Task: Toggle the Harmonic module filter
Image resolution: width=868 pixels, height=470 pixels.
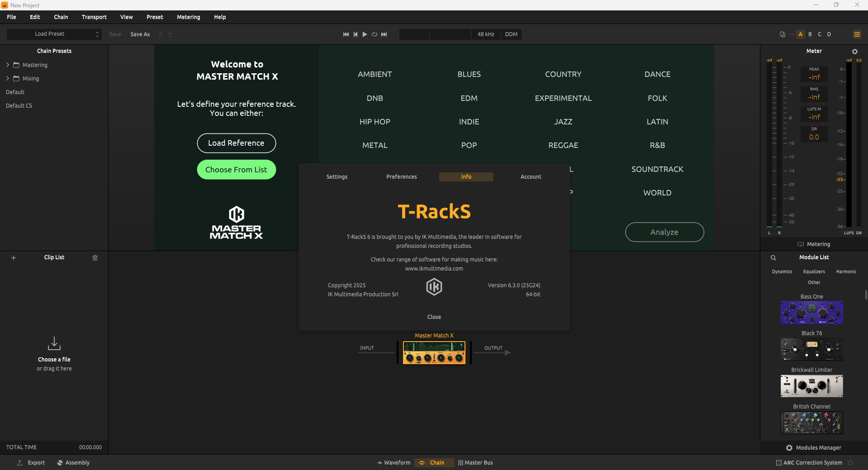Action: (x=846, y=272)
